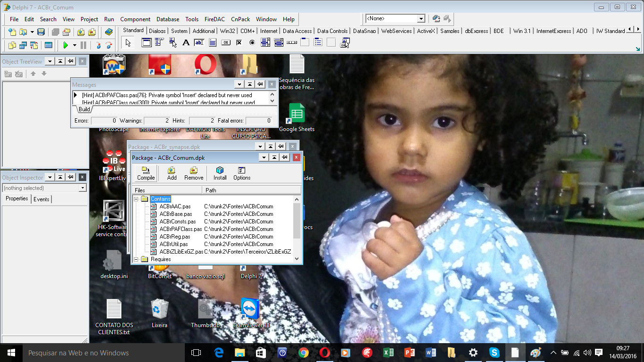Click the Trace Into debug icon
Viewport: 644px width, 362px height.
coord(98,45)
